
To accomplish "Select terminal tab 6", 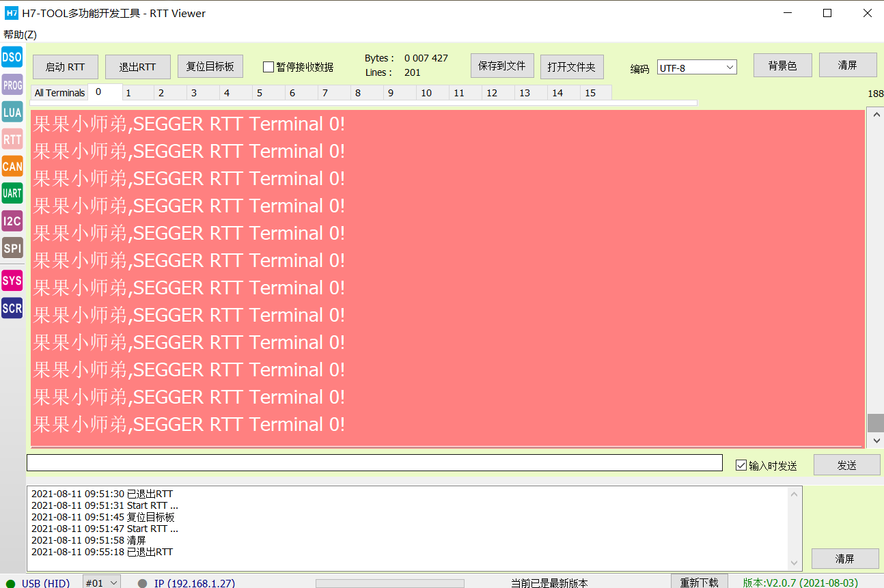I will [x=302, y=93].
